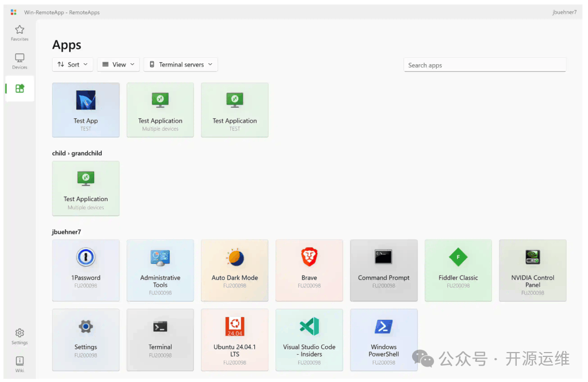Open the 1Password app icon
This screenshot has height=382, width=588.
[x=85, y=257]
